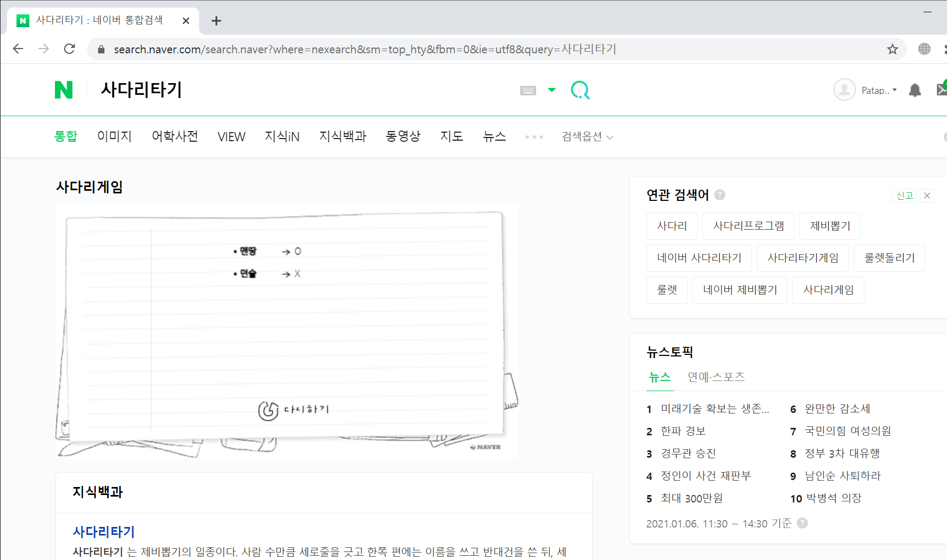Select related keyword 사다리

tap(671, 226)
